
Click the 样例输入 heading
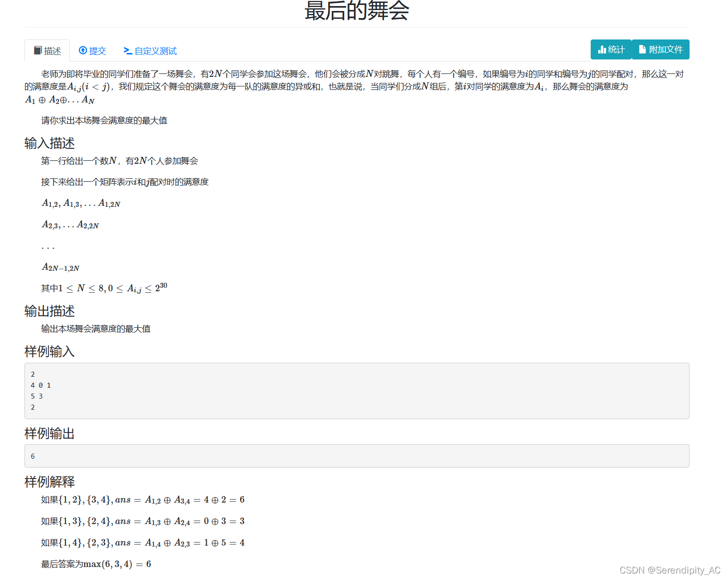[x=49, y=352]
